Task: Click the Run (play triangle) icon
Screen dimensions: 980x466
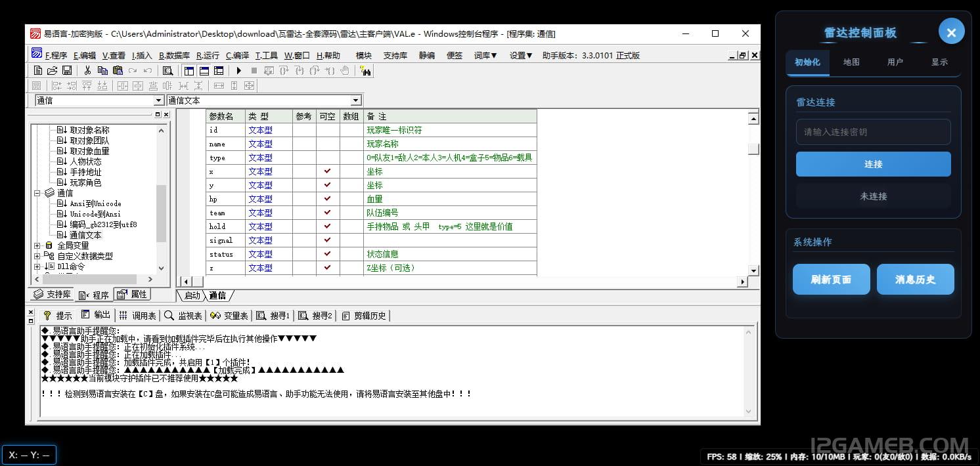Action: coord(239,70)
